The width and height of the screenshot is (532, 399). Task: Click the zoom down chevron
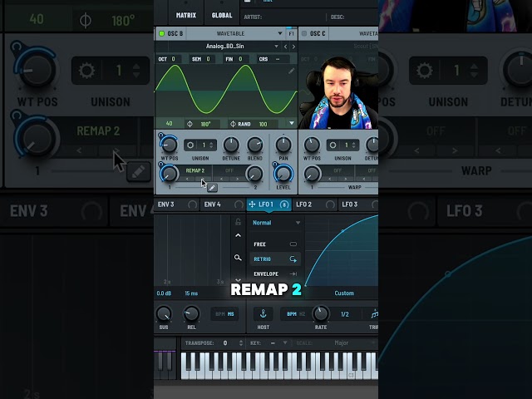click(239, 280)
